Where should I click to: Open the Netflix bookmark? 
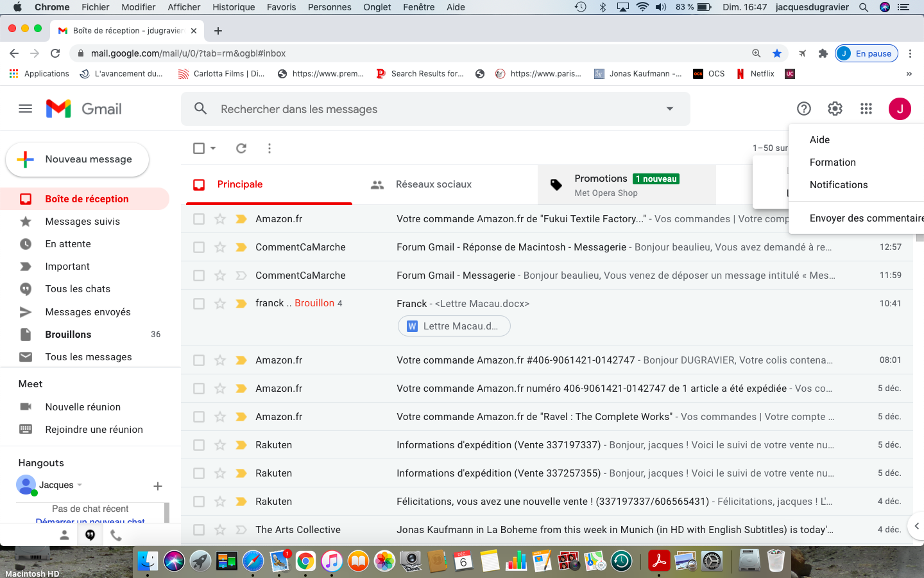(755, 74)
